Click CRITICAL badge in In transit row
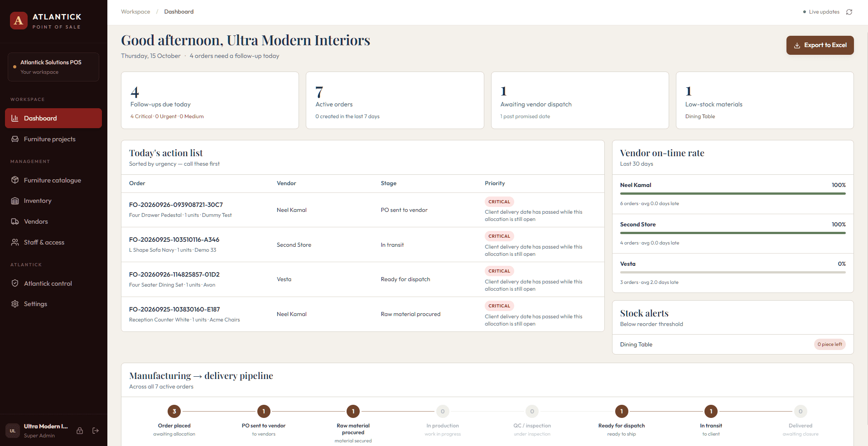 click(x=499, y=236)
